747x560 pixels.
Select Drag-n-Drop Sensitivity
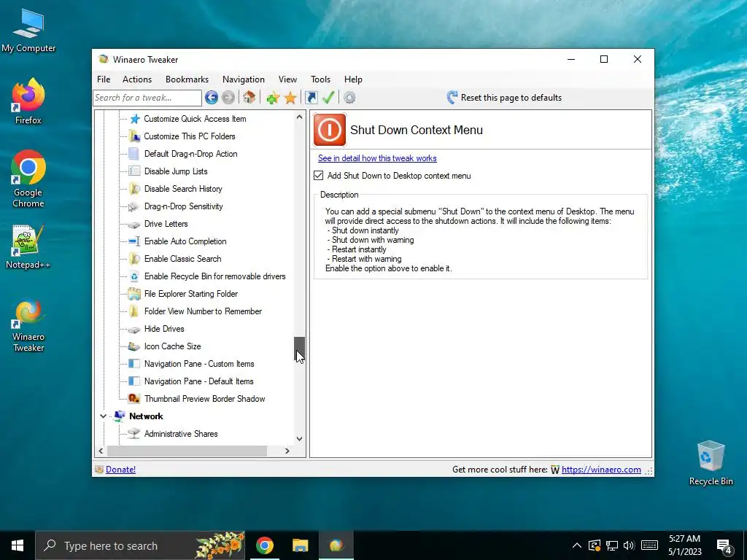183,206
